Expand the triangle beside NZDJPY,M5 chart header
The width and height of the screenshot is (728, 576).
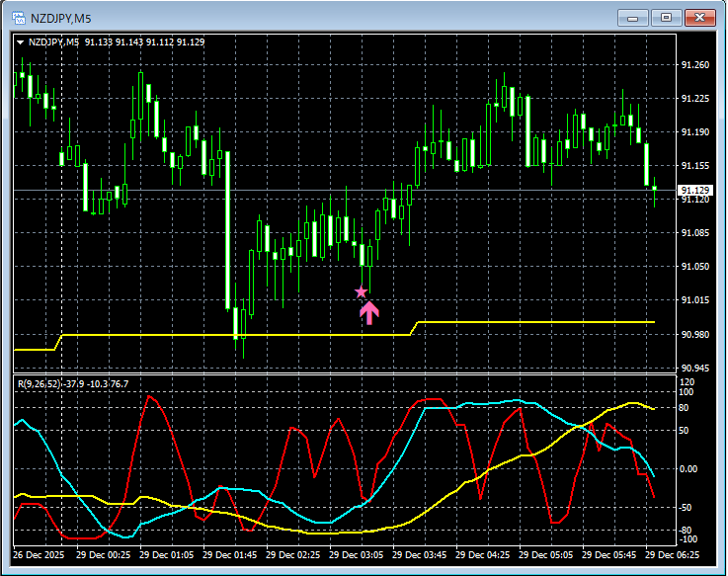tap(20, 42)
